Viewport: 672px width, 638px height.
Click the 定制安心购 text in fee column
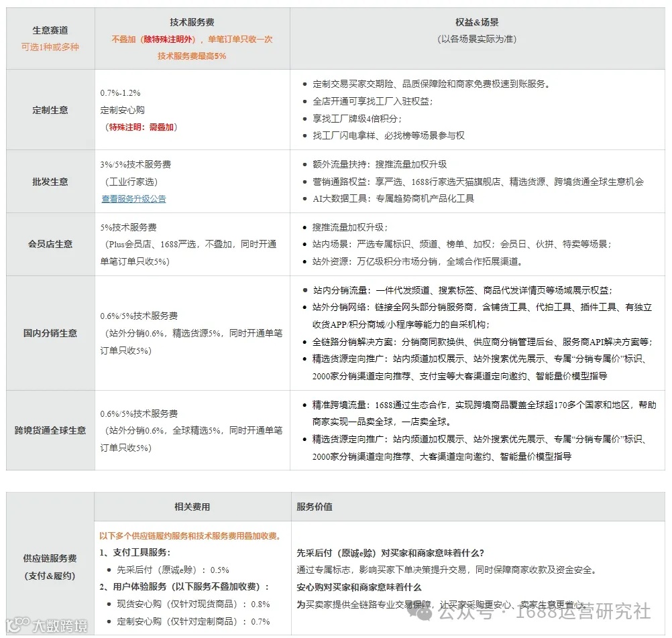click(123, 110)
